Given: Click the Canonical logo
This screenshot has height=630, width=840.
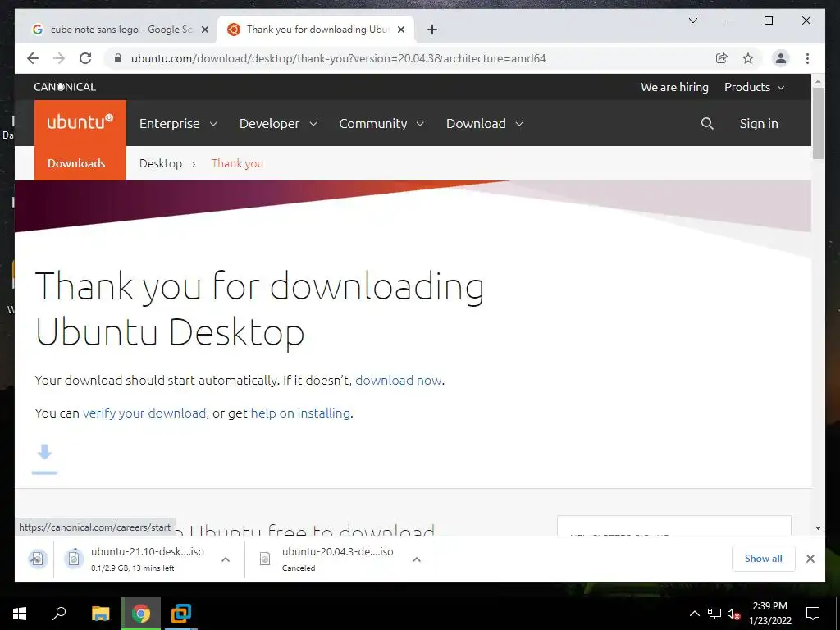Looking at the screenshot, I should (x=65, y=87).
